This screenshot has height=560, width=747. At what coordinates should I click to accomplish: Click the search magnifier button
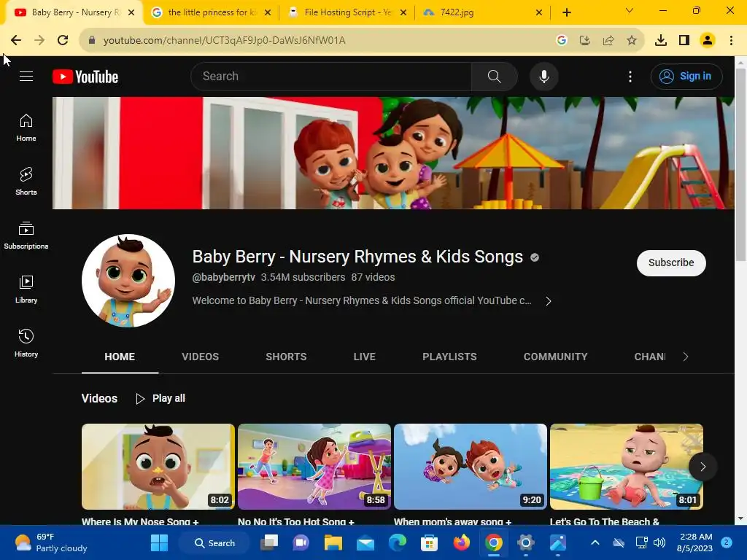[x=494, y=76]
